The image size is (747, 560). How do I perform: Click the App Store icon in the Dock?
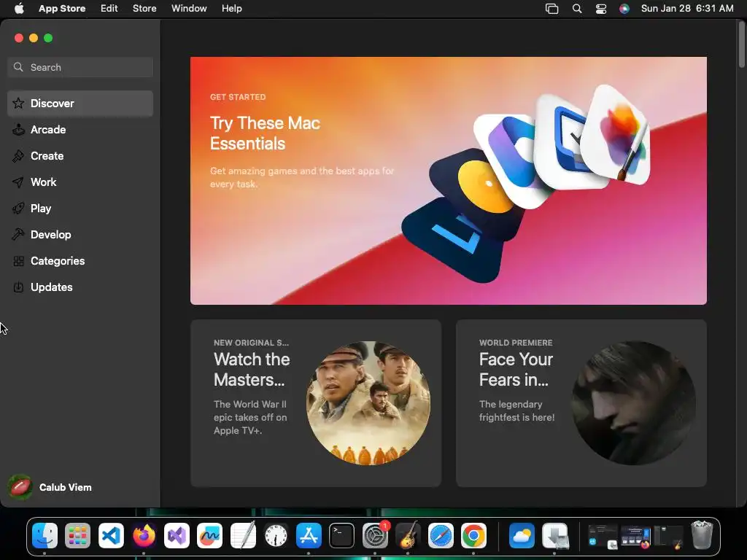(x=309, y=535)
